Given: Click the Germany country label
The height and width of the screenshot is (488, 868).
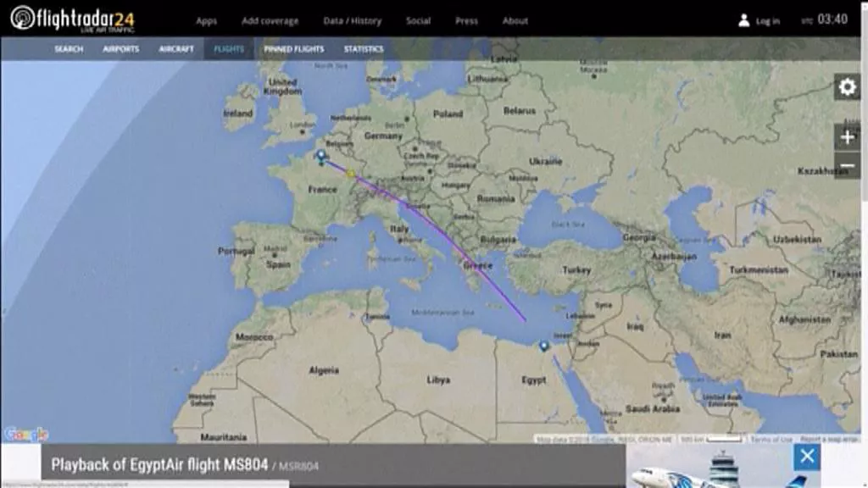Looking at the screenshot, I should (x=383, y=136).
